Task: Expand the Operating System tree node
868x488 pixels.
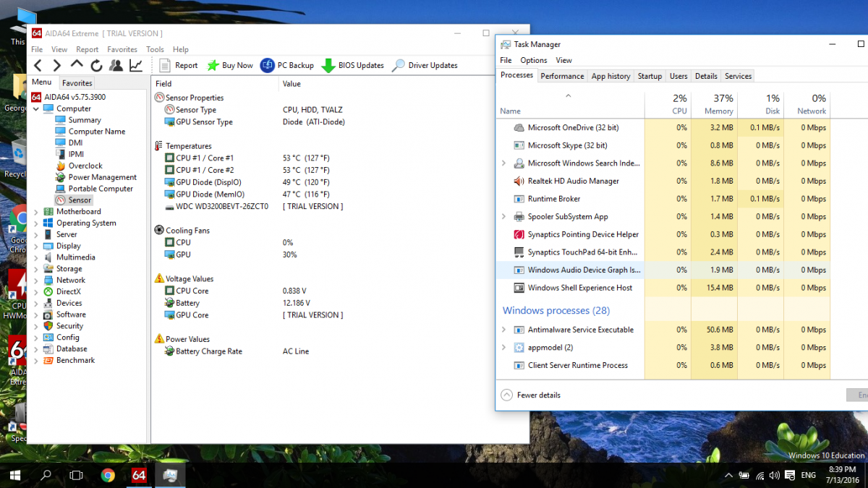Action: click(x=36, y=223)
